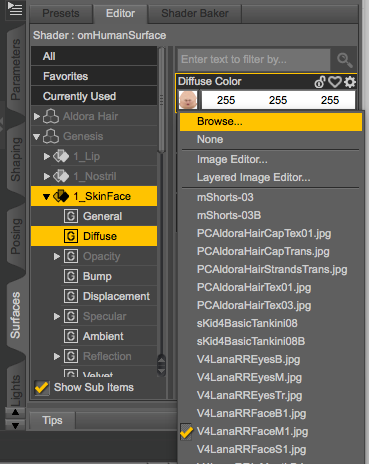The width and height of the screenshot is (369, 464).
Task: Expand the Aldora Hair node
Action: pyautogui.click(x=37, y=116)
